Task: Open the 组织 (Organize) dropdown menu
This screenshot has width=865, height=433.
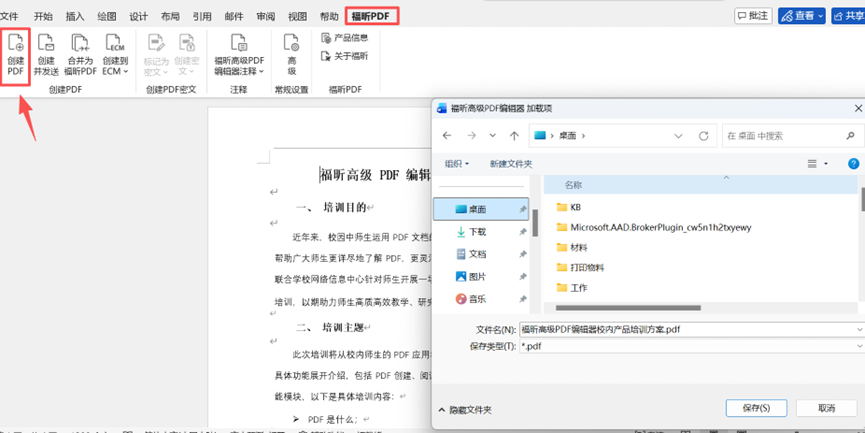Action: [x=458, y=164]
